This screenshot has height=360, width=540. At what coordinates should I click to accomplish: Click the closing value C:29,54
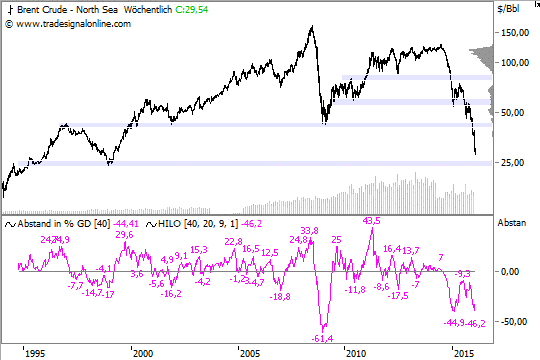point(192,10)
